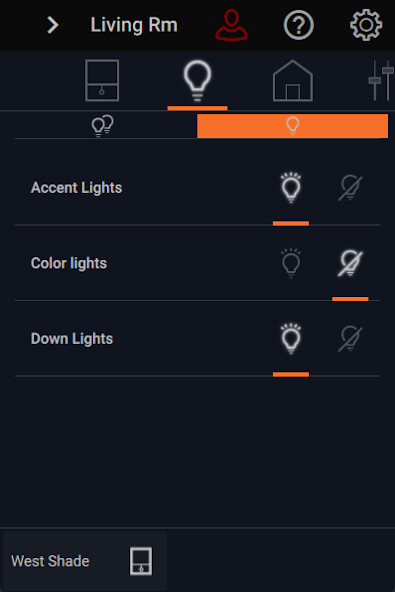This screenshot has width=395, height=592.
Task: Open the help question mark icon
Action: click(298, 25)
